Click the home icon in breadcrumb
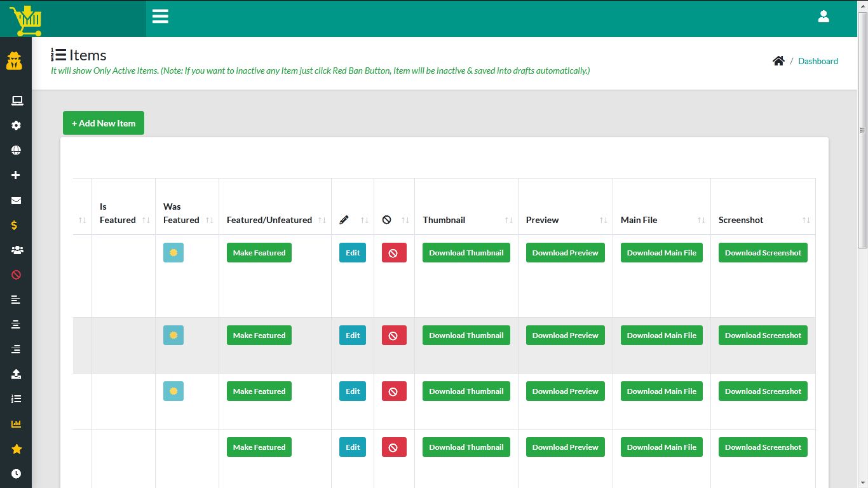 (x=778, y=61)
